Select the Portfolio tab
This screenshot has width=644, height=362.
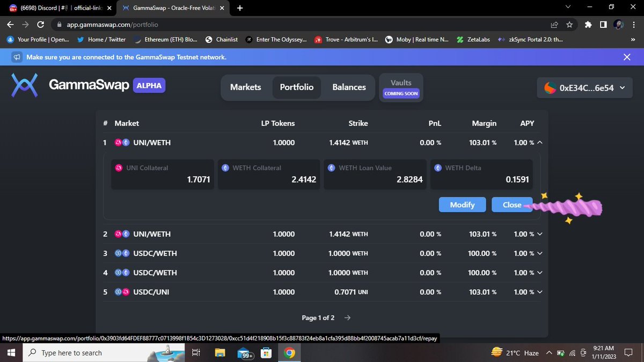pos(297,87)
